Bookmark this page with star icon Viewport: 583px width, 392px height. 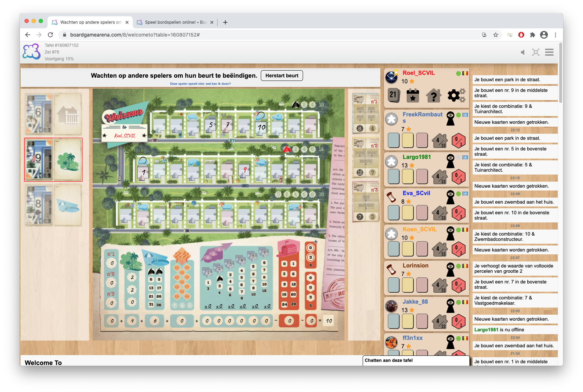[x=496, y=35]
